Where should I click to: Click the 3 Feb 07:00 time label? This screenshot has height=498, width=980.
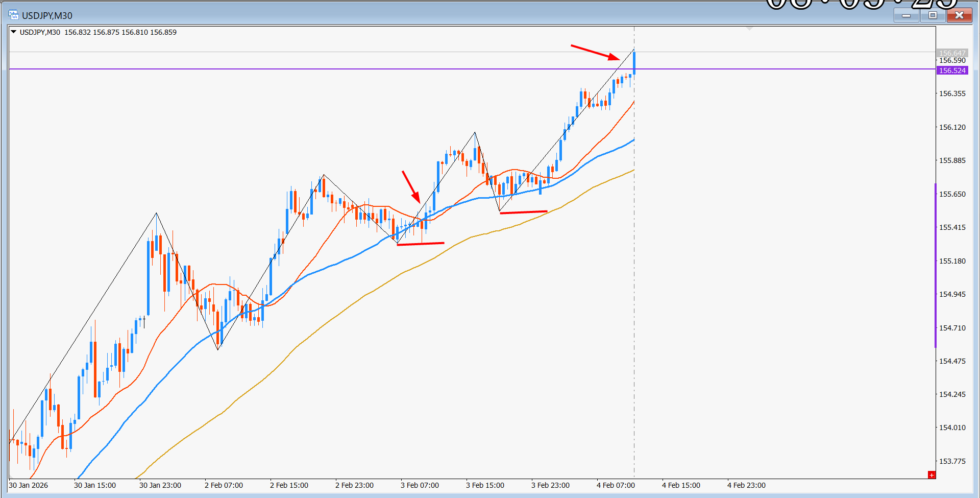(420, 485)
